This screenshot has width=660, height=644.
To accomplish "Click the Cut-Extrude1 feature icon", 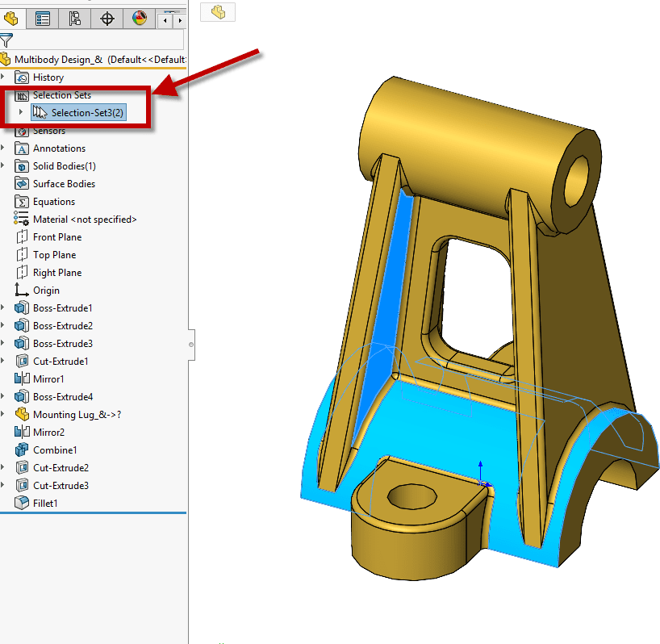I will (22, 362).
